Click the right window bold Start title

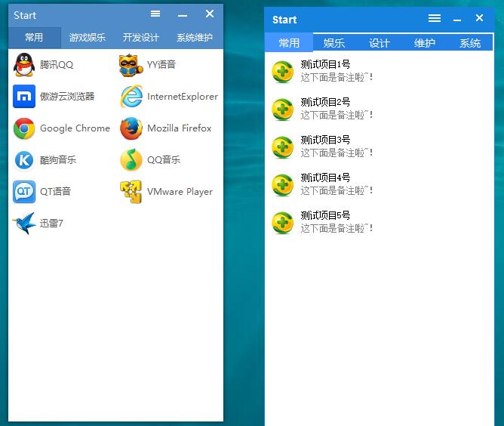tap(284, 20)
